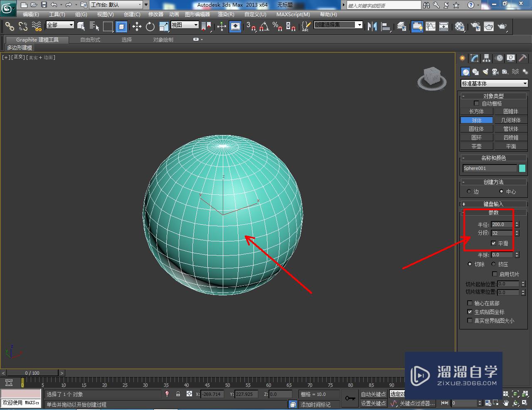Click the Unlink Selection tool
Viewport: 532px width, 410px height.
(23, 27)
